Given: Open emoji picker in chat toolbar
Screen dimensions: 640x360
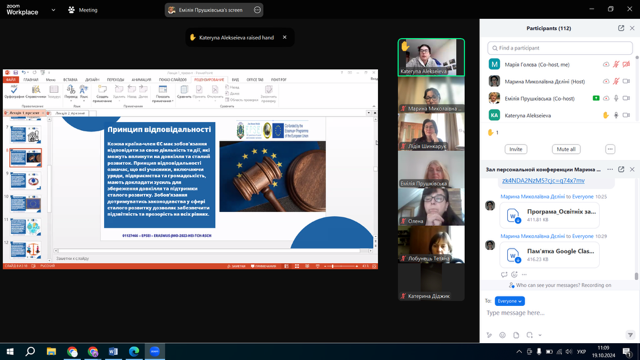Looking at the screenshot, I should pos(502,335).
